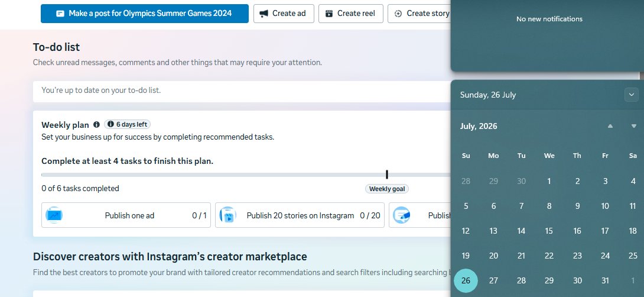Select July 3 in the calendar
644x297 pixels.
click(606, 181)
